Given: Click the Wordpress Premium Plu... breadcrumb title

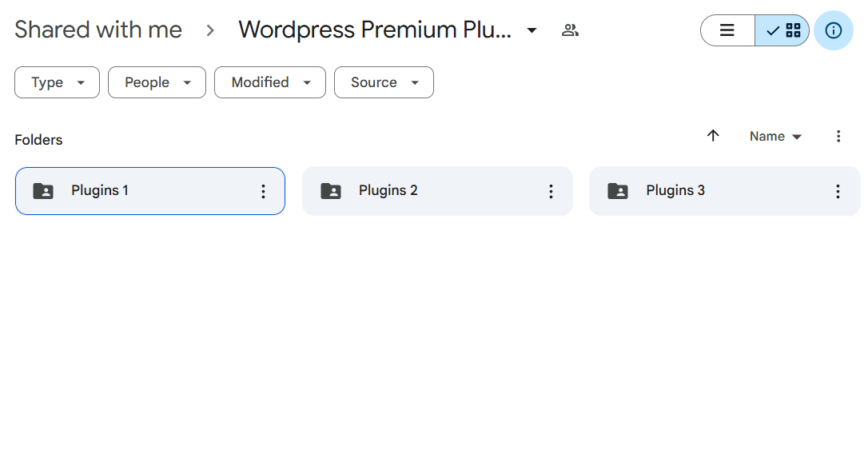Looking at the screenshot, I should coord(375,30).
